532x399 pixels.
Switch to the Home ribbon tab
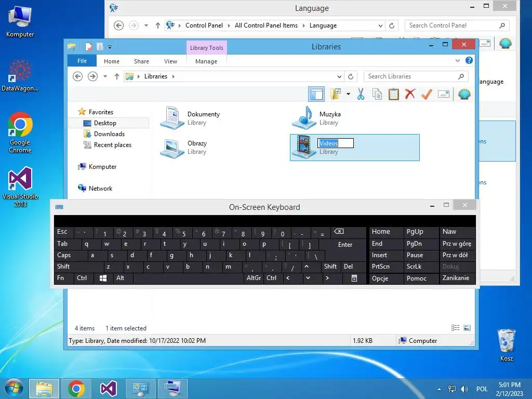(x=112, y=61)
